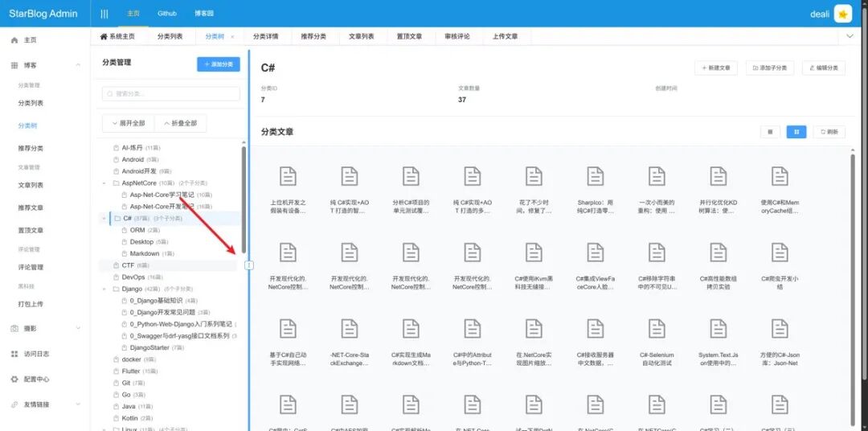Open document icon for C#中的Attribute与Python article
Image resolution: width=868 pixels, height=431 pixels.
[x=473, y=329]
